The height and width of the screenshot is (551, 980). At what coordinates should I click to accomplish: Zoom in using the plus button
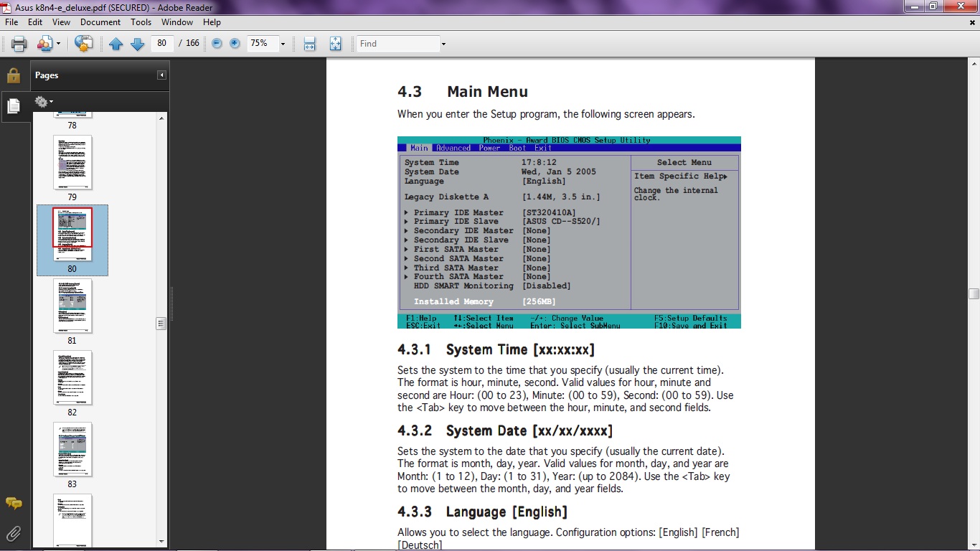235,44
